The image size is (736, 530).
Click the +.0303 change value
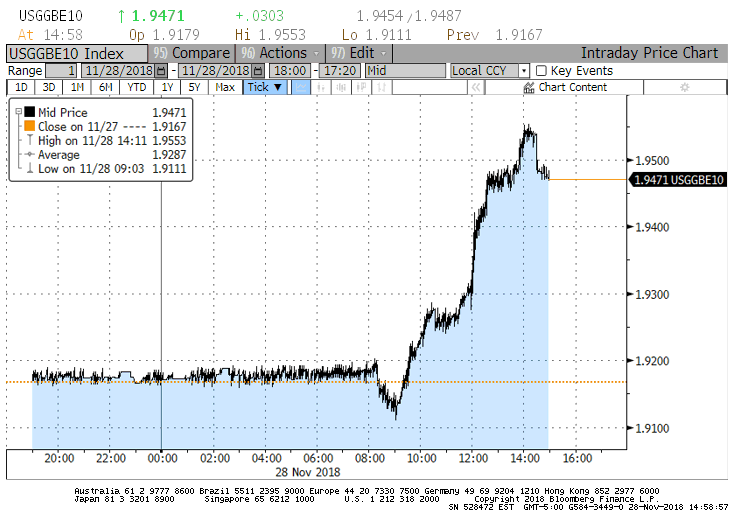(x=260, y=16)
